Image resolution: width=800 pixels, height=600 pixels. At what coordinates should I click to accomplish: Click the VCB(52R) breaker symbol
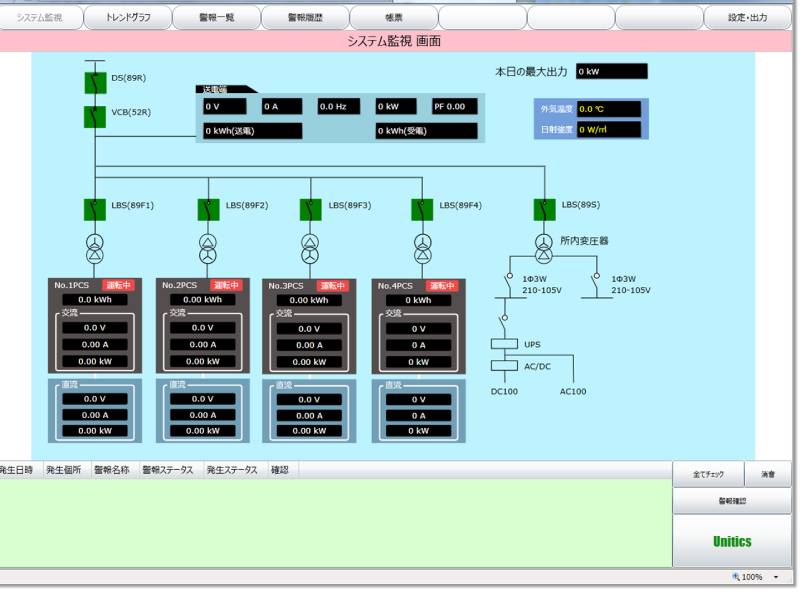click(95, 116)
